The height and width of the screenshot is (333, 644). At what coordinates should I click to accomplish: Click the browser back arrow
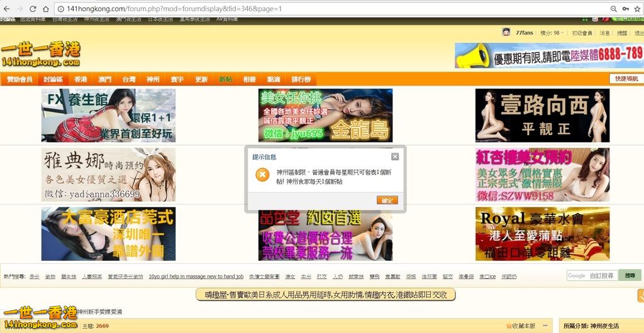pos(6,9)
